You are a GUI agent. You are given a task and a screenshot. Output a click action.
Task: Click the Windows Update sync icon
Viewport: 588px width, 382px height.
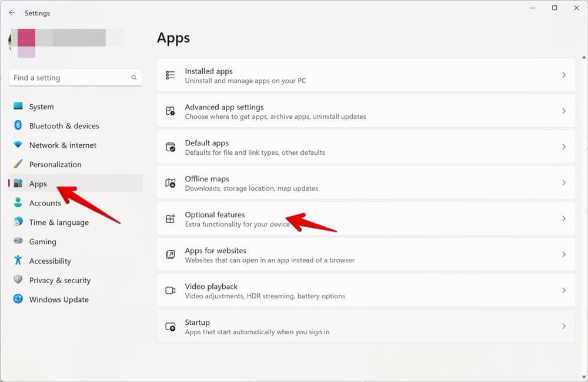[x=18, y=298]
